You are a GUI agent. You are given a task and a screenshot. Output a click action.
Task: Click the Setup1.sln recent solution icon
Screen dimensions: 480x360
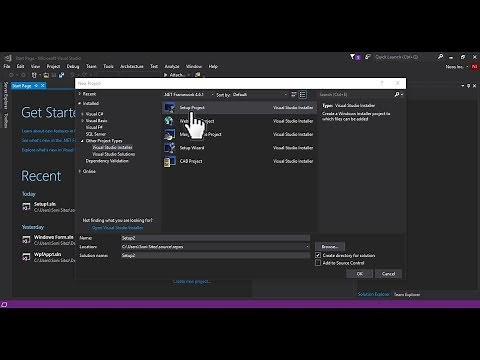26,207
